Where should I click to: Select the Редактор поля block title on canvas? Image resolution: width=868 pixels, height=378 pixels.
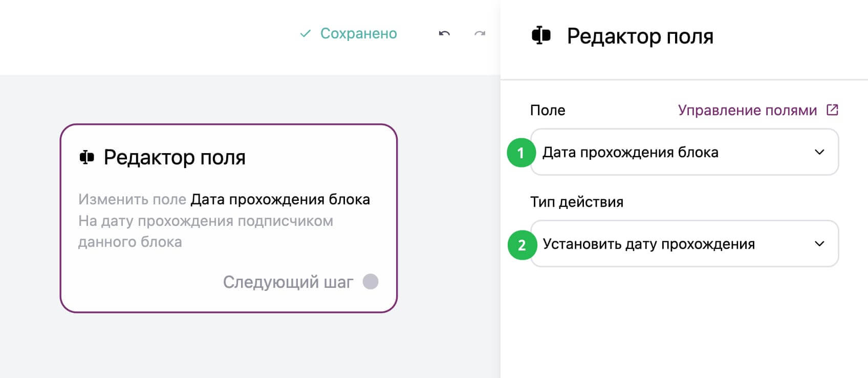[x=175, y=157]
